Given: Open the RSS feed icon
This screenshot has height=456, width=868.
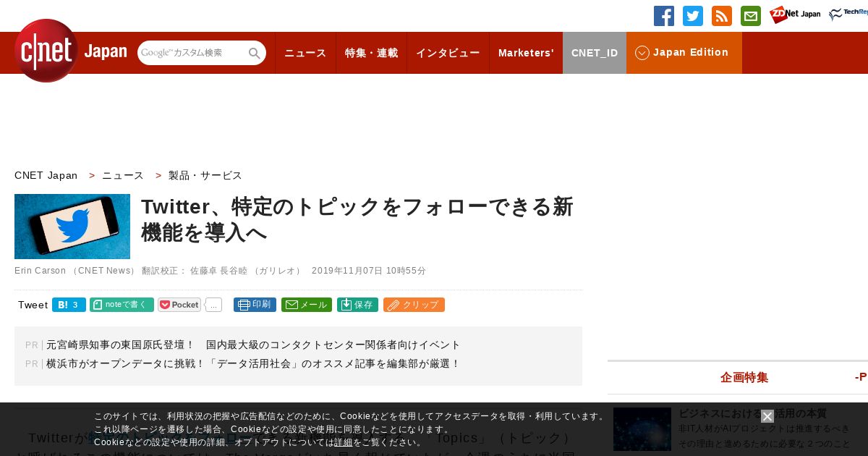Looking at the screenshot, I should coord(722,16).
